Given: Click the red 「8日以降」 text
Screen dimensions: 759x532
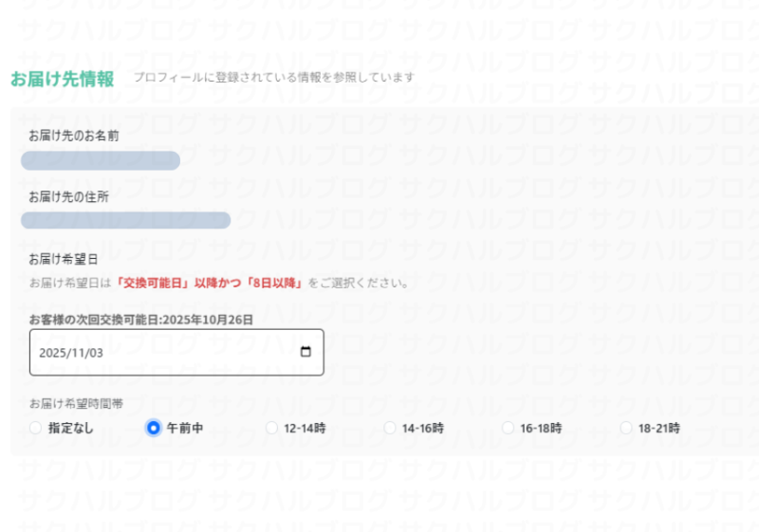Looking at the screenshot, I should (274, 283).
